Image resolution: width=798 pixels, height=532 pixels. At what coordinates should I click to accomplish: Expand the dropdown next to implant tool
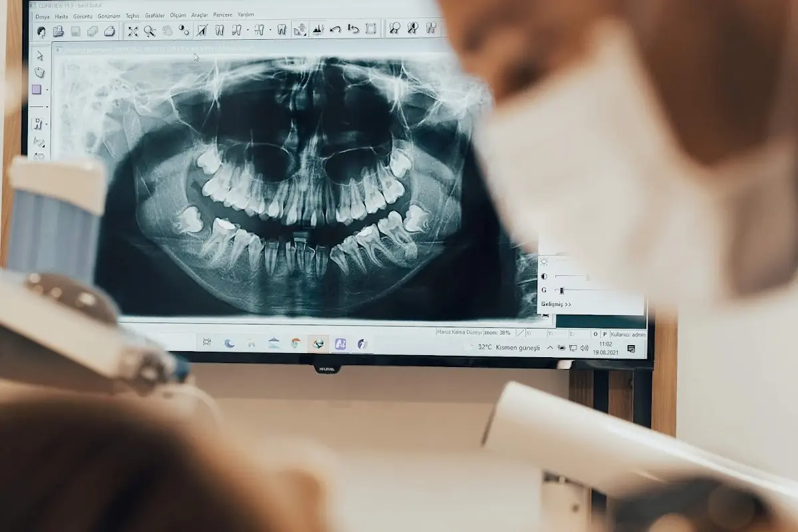coord(47,124)
